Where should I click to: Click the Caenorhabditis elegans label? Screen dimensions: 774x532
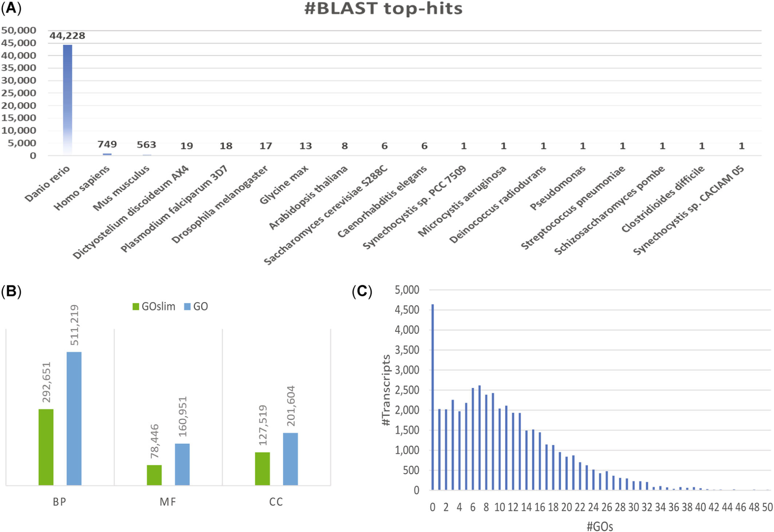(382, 202)
